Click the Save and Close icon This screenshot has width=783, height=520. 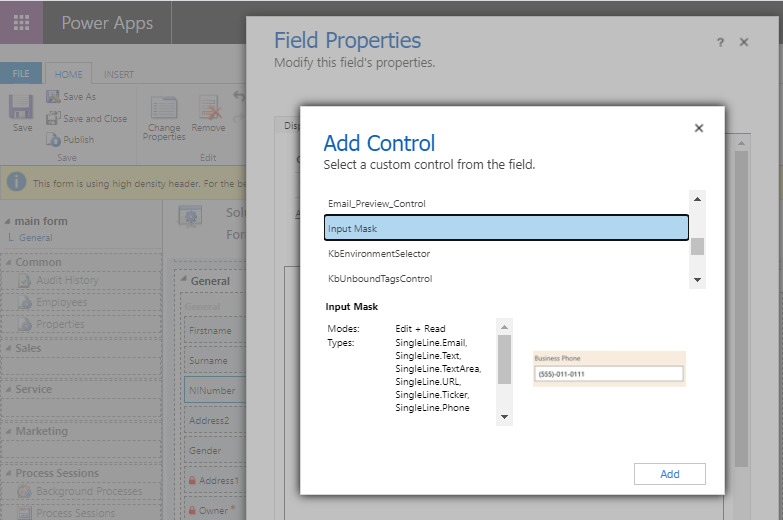pos(53,118)
